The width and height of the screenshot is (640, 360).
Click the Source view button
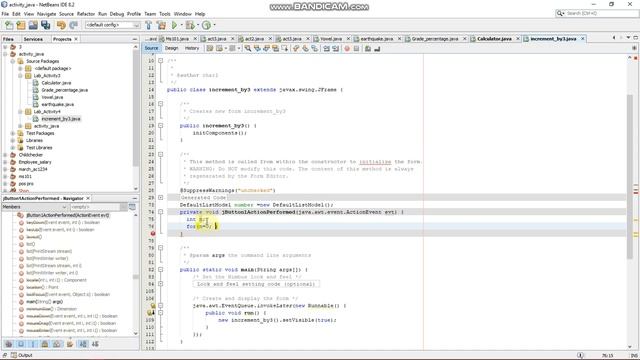point(151,48)
